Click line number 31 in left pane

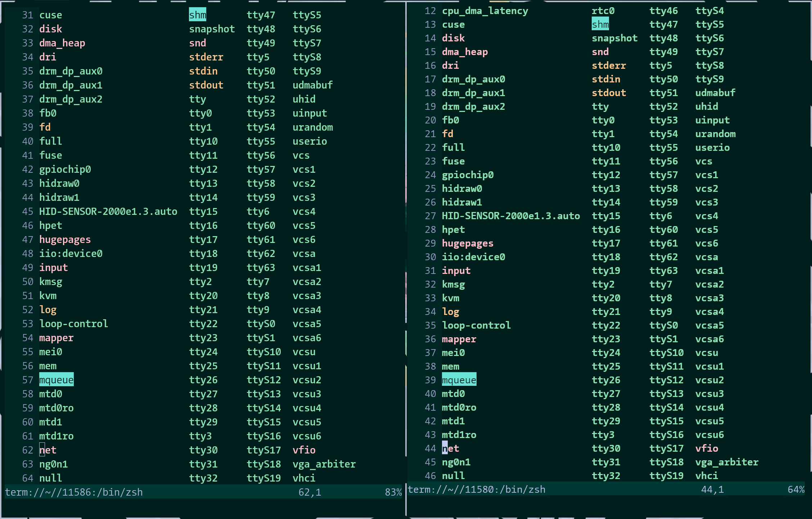[27, 15]
